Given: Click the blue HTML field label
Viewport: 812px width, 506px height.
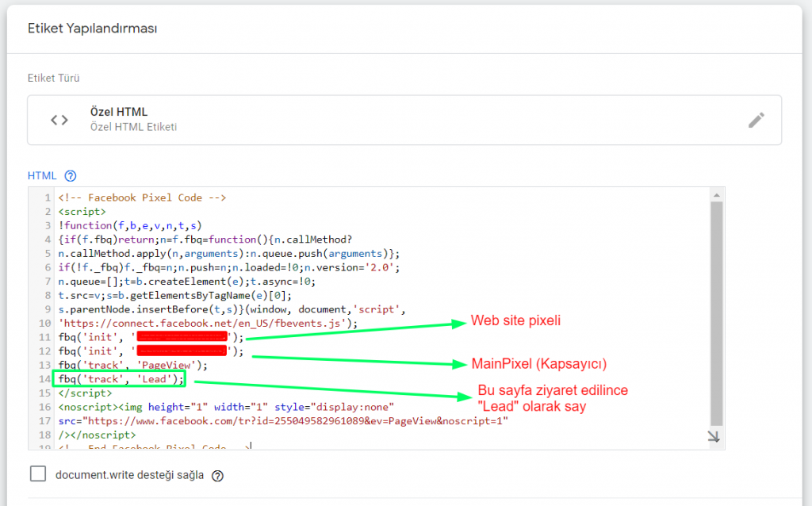Looking at the screenshot, I should pyautogui.click(x=42, y=176).
